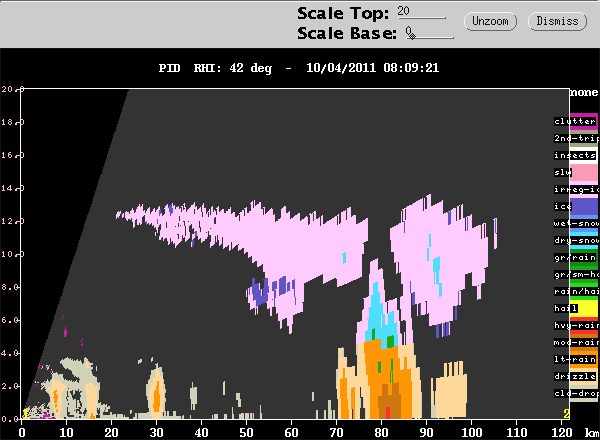Image resolution: width=600 pixels, height=440 pixels.
Task: Click the red heavy-rain core near 80 km
Action: (x=388, y=413)
